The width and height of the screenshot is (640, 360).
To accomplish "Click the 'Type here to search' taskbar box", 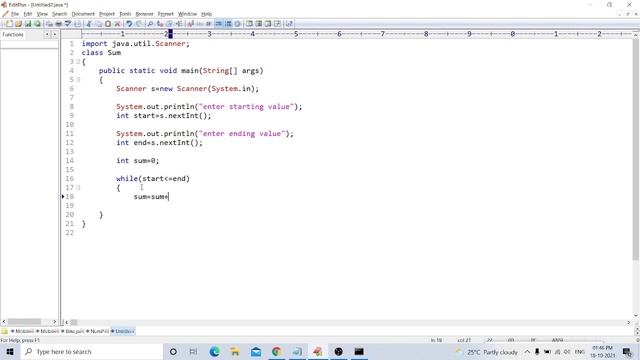I will point(92,351).
